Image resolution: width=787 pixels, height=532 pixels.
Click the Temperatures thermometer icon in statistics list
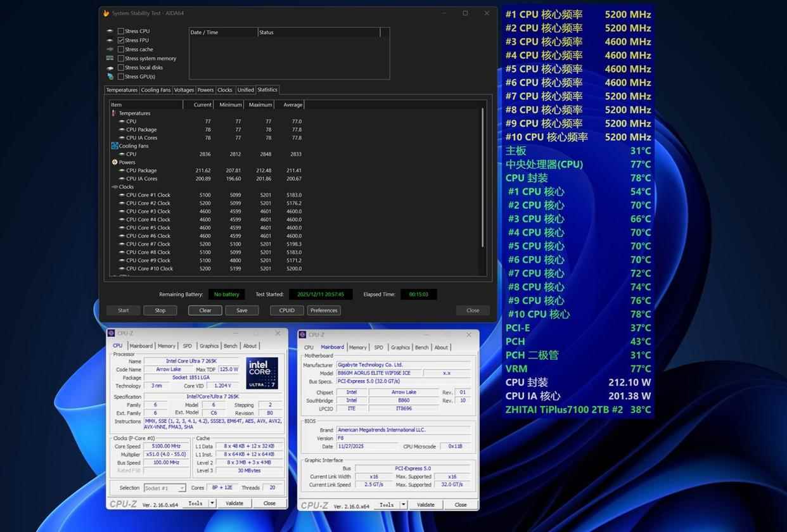coord(115,113)
